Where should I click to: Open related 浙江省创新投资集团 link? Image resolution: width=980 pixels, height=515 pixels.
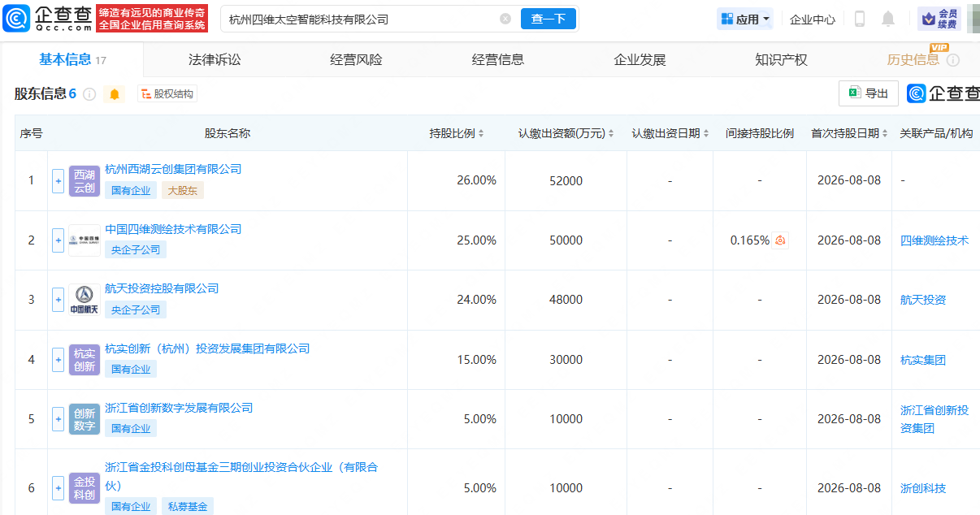(x=934, y=419)
